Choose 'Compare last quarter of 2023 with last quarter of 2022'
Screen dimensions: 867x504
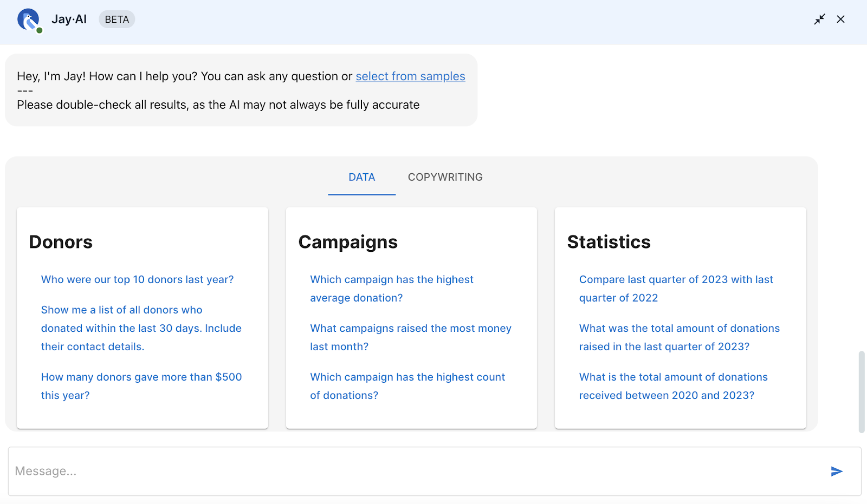(x=676, y=289)
